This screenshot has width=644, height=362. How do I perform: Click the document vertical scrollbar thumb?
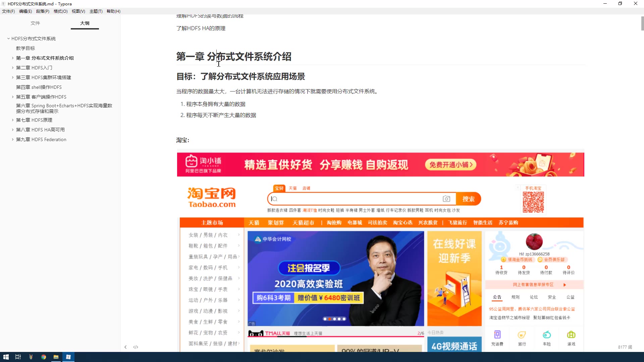642,23
